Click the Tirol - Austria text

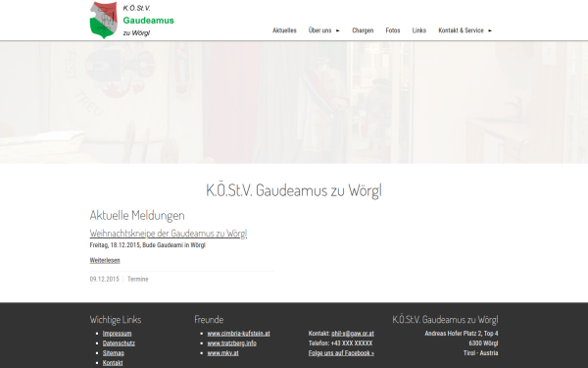click(481, 353)
